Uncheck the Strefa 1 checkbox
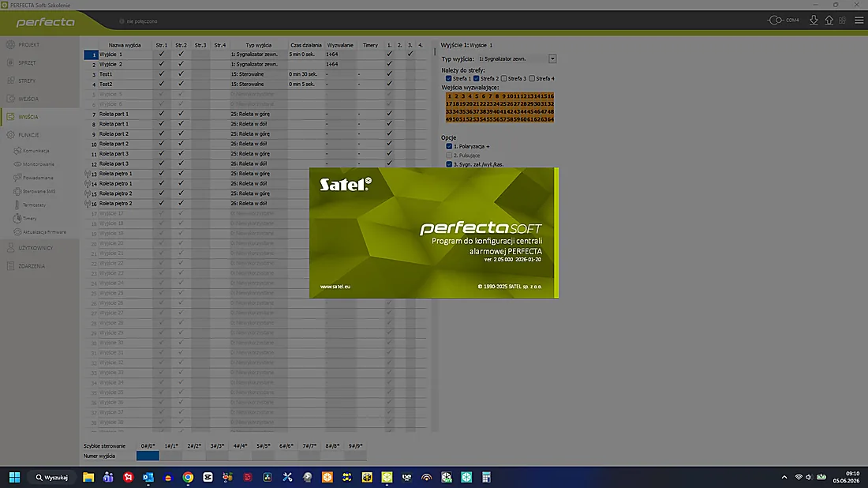The height and width of the screenshot is (488, 868). coord(448,79)
